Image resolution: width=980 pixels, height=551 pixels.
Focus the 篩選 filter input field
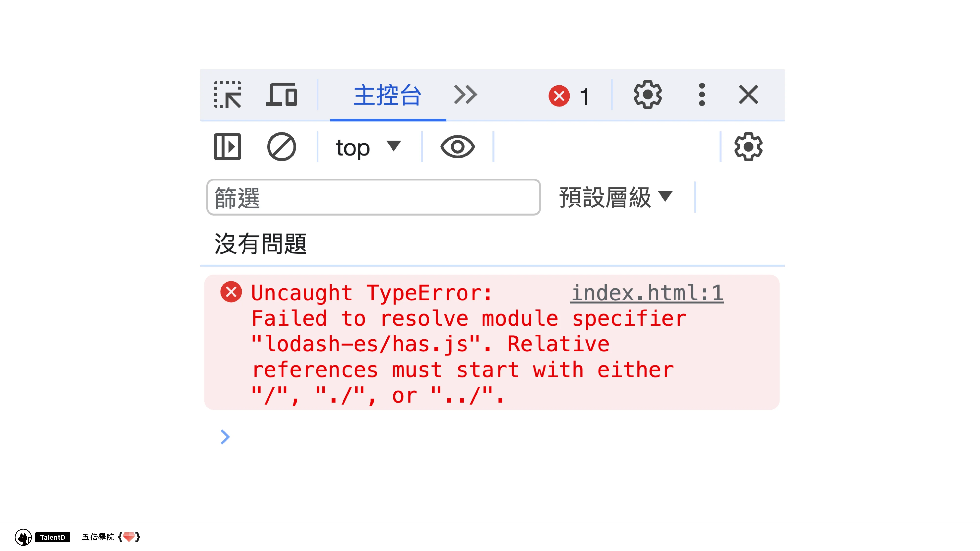(x=373, y=197)
